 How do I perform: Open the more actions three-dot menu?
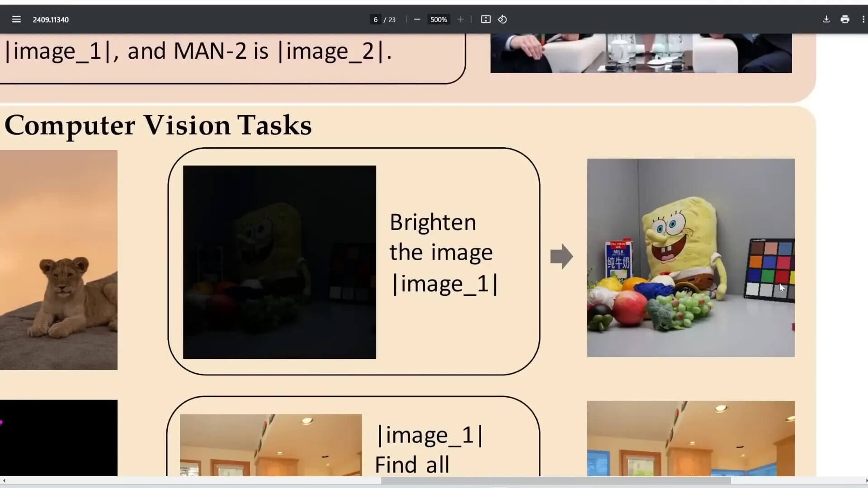[863, 19]
